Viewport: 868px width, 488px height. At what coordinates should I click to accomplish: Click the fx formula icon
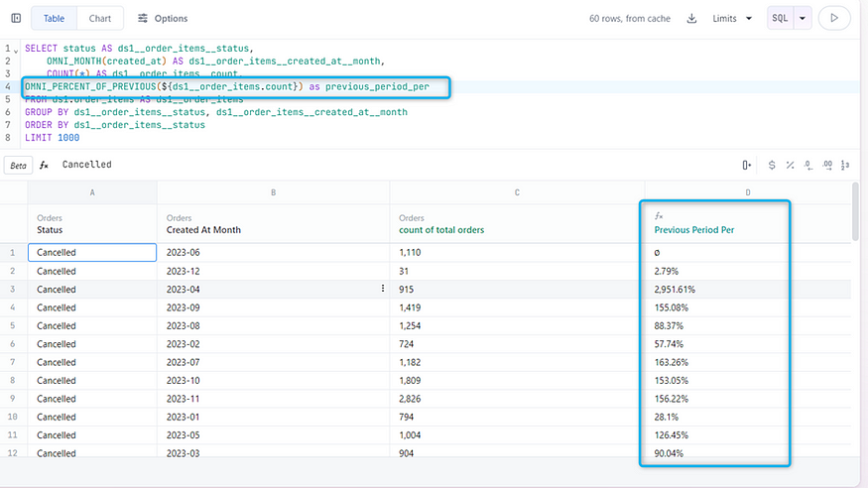click(44, 165)
